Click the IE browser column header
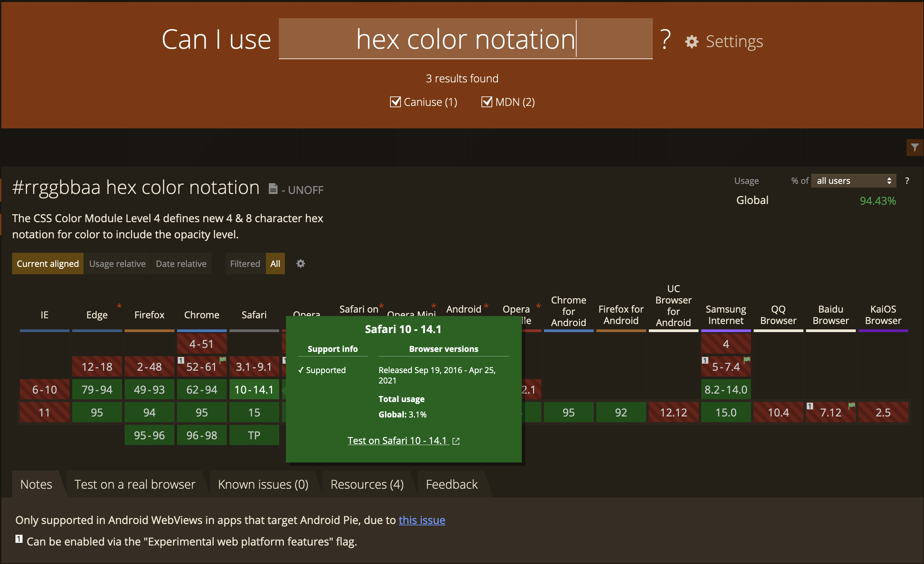This screenshot has width=924, height=564. (x=45, y=315)
